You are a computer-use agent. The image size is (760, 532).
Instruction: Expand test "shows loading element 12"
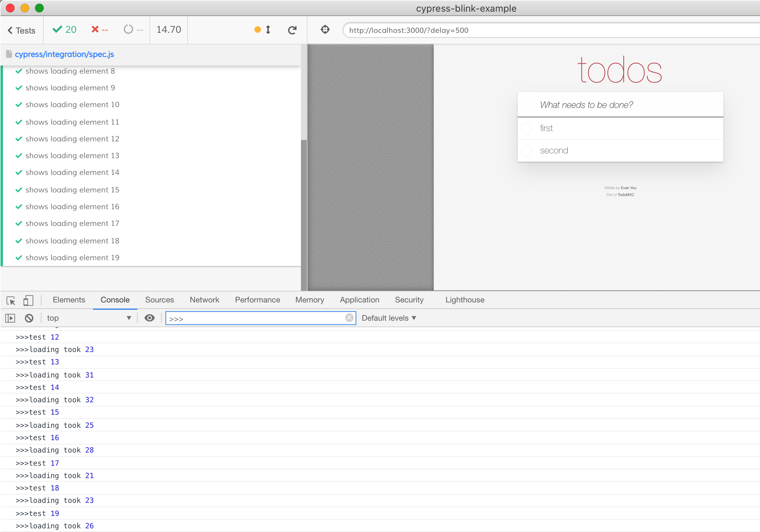click(72, 139)
